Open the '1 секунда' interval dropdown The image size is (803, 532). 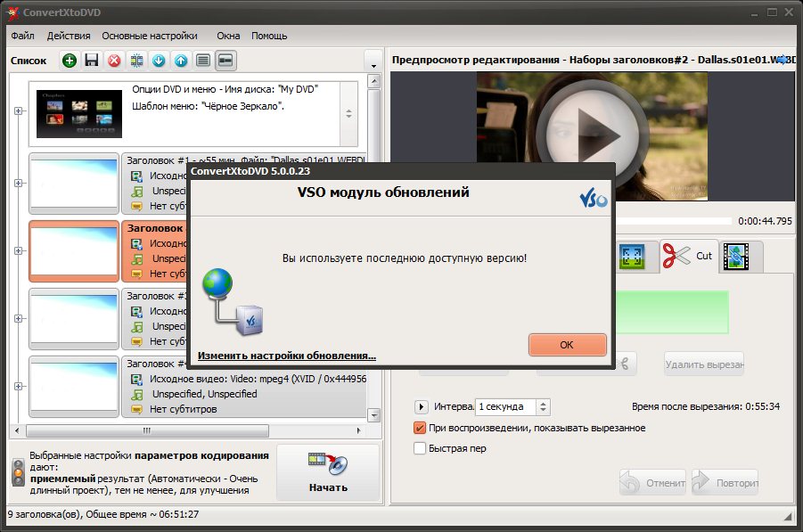tap(543, 406)
